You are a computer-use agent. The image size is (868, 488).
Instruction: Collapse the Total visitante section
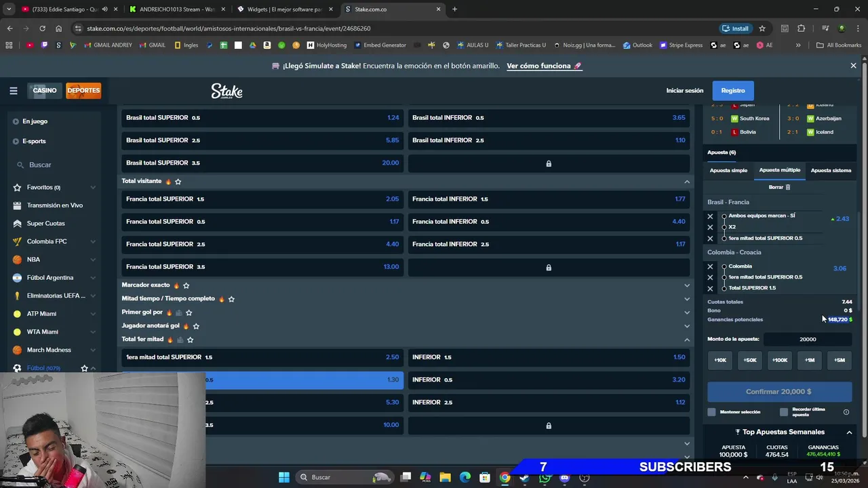click(x=687, y=182)
